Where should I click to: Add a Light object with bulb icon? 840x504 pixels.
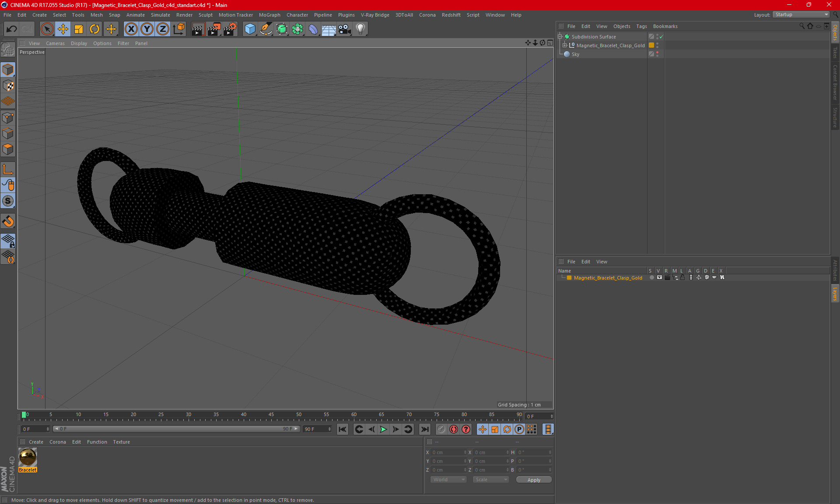click(x=360, y=29)
